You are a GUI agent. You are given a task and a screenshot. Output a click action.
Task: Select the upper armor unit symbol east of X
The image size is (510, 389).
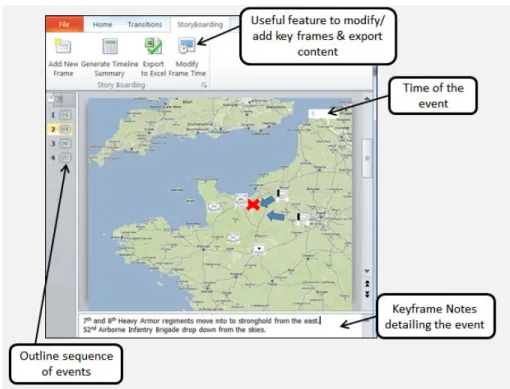click(282, 195)
